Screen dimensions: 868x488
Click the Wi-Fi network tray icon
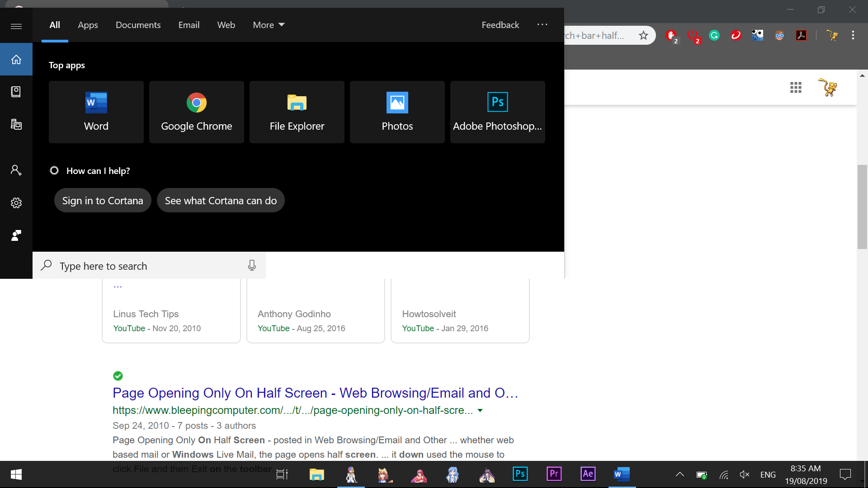[x=724, y=474]
